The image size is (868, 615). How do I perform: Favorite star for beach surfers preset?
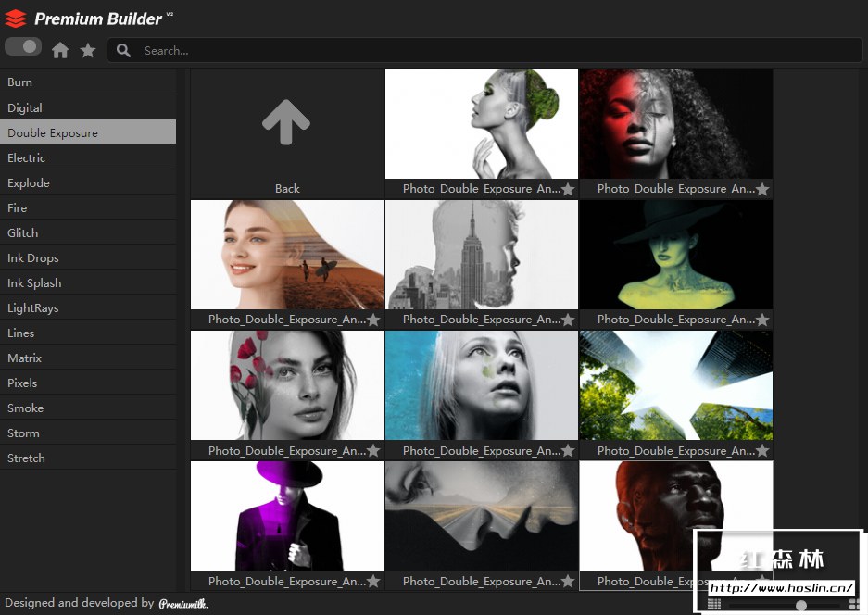373,320
